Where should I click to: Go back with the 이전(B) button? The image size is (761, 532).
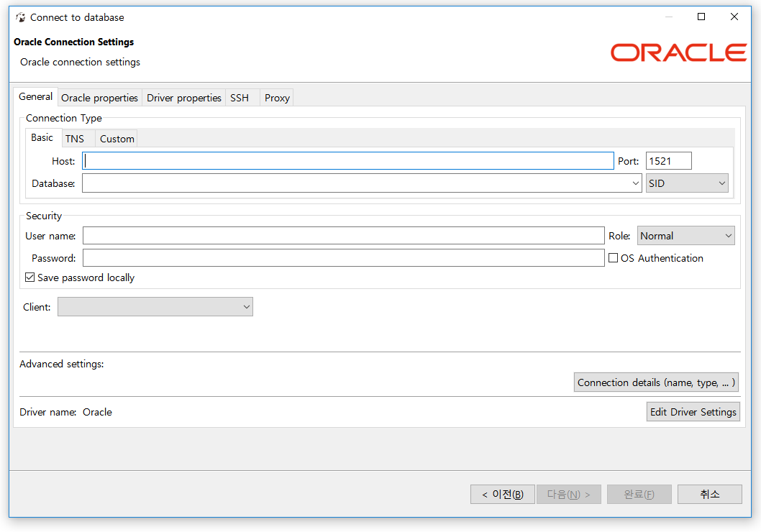click(x=502, y=494)
